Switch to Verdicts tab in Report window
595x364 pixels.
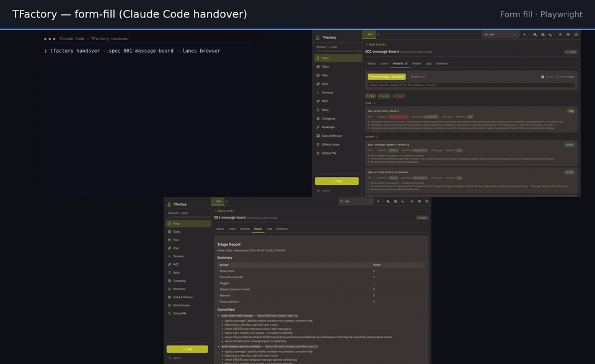click(x=245, y=229)
